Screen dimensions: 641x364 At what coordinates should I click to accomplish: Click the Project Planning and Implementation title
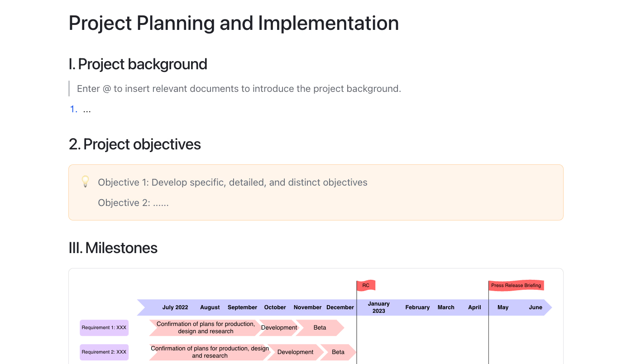(x=234, y=23)
